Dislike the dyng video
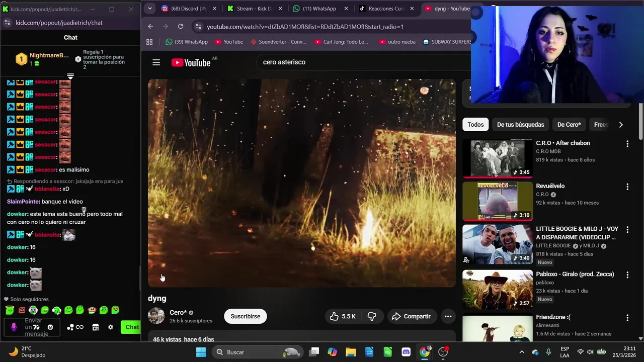The width and height of the screenshot is (644, 362). (x=372, y=316)
